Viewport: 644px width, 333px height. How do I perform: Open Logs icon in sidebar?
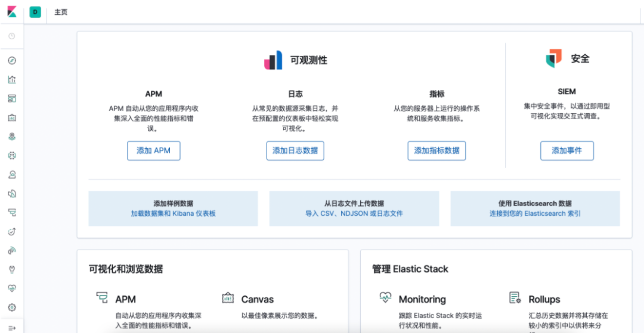click(12, 194)
